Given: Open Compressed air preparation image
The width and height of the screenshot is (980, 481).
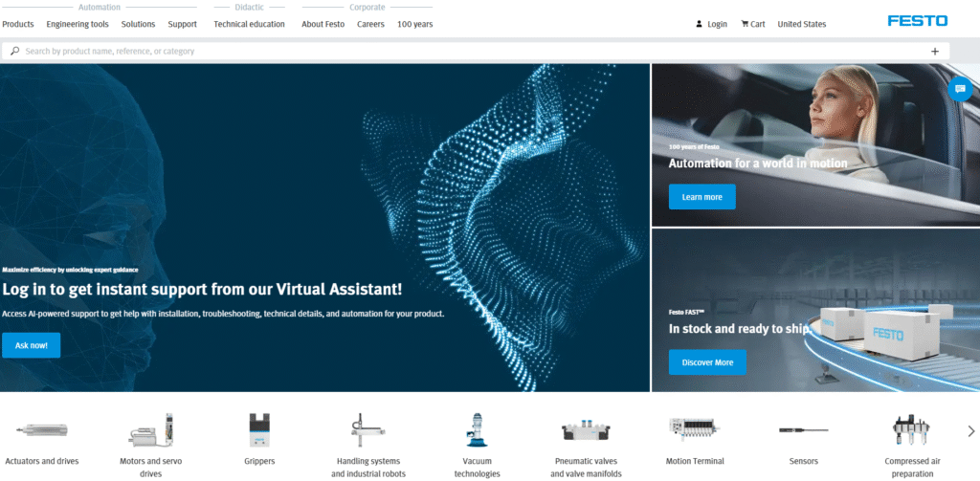Looking at the screenshot, I should tap(912, 429).
